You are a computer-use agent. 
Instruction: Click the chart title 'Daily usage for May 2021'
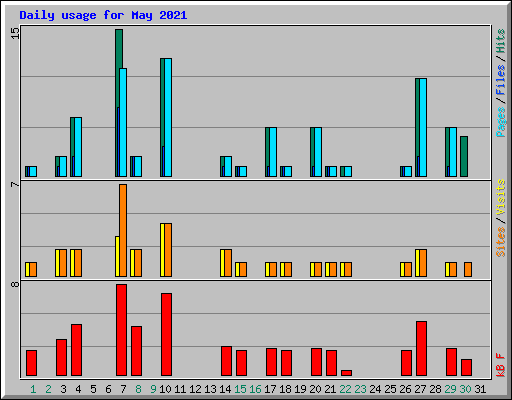(x=103, y=15)
